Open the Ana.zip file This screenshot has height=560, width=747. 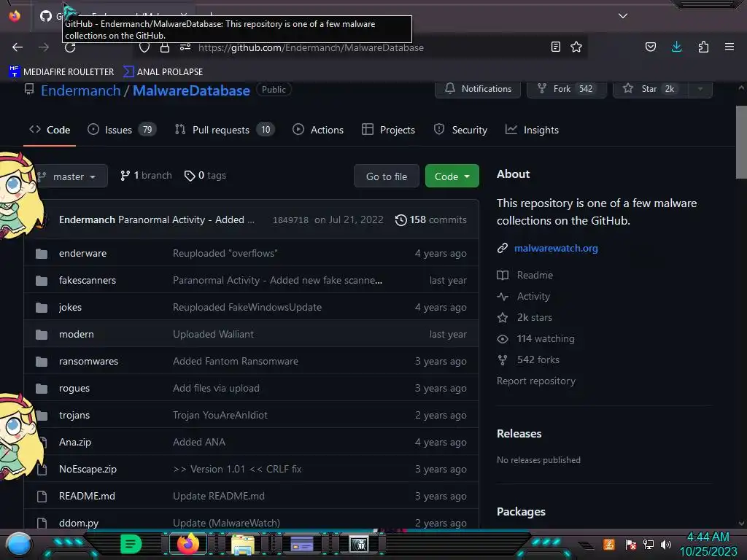coord(75,443)
